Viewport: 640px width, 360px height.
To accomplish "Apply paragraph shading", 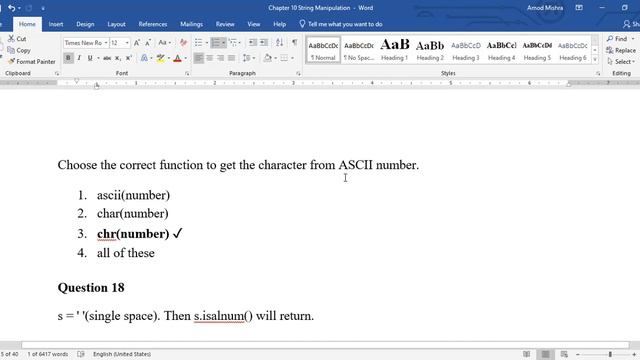I will [x=268, y=58].
